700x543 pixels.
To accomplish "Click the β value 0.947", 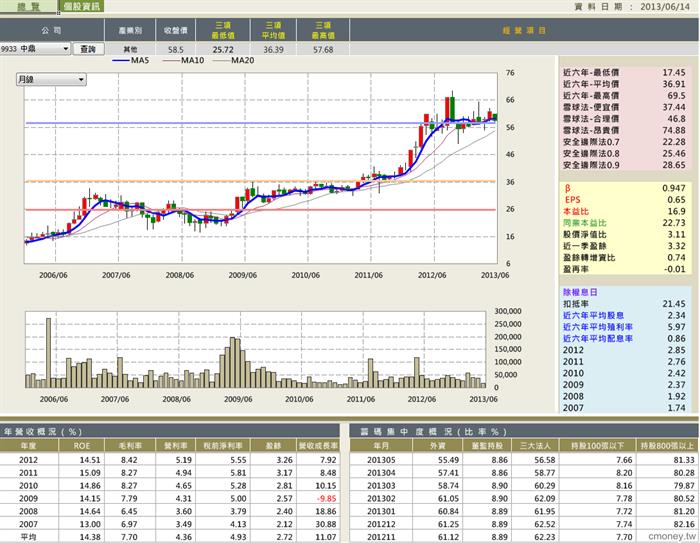I will 674,188.
